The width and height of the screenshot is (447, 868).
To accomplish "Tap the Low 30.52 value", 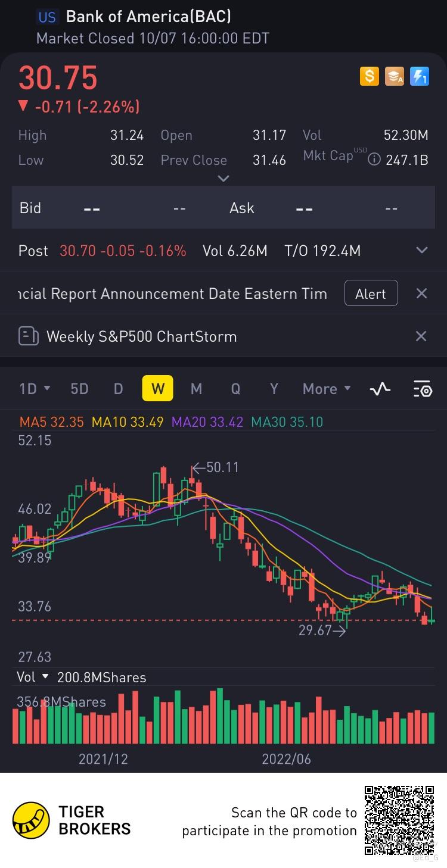I will [127, 160].
